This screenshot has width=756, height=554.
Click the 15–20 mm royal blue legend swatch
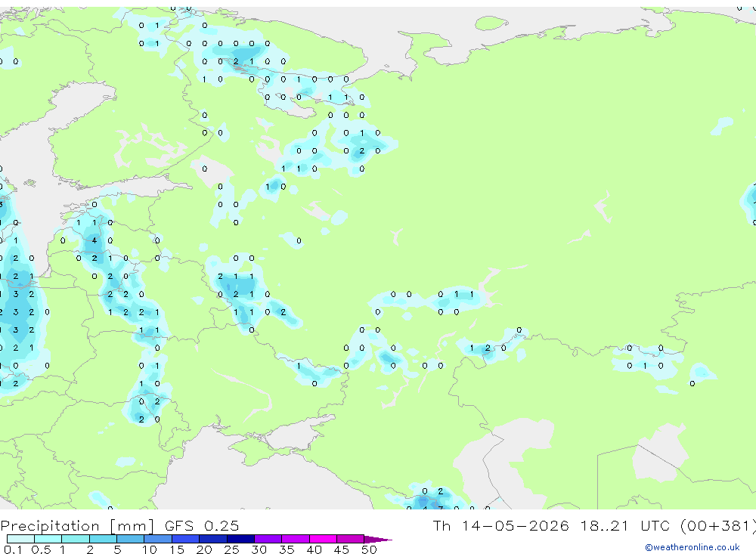click(x=186, y=539)
